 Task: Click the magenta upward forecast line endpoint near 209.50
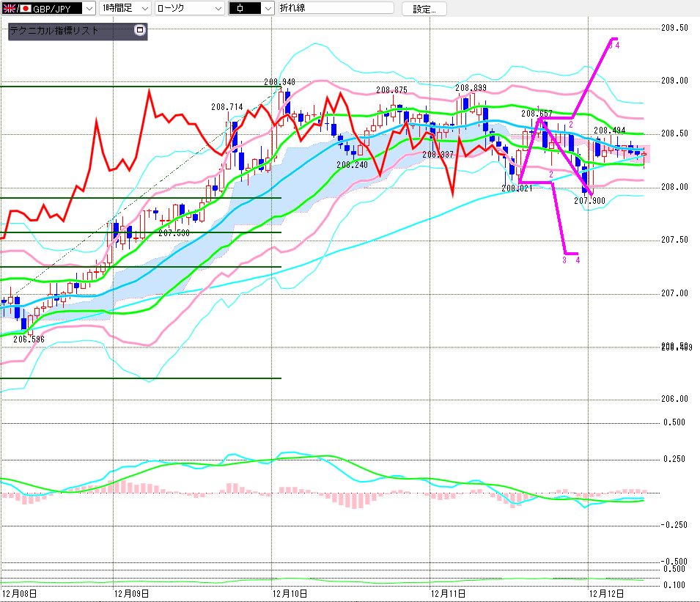[x=613, y=39]
